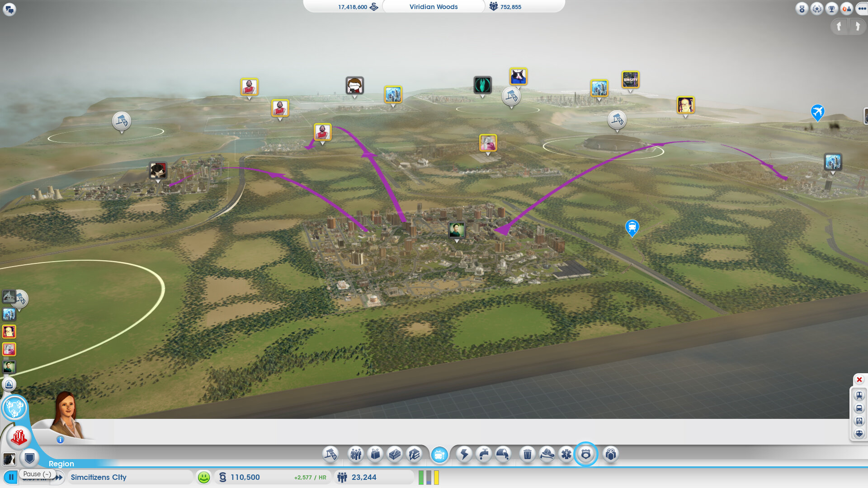Click the Simcitizens City name field

coord(130,477)
